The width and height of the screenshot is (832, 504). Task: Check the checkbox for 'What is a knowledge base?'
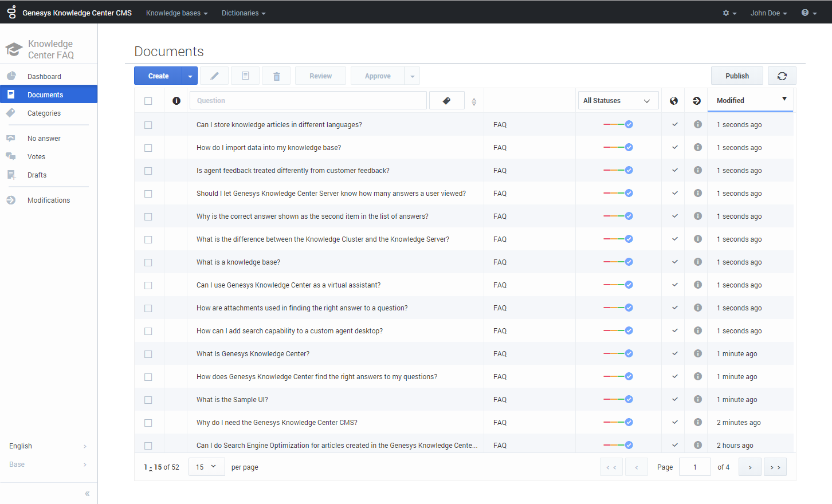pos(148,262)
